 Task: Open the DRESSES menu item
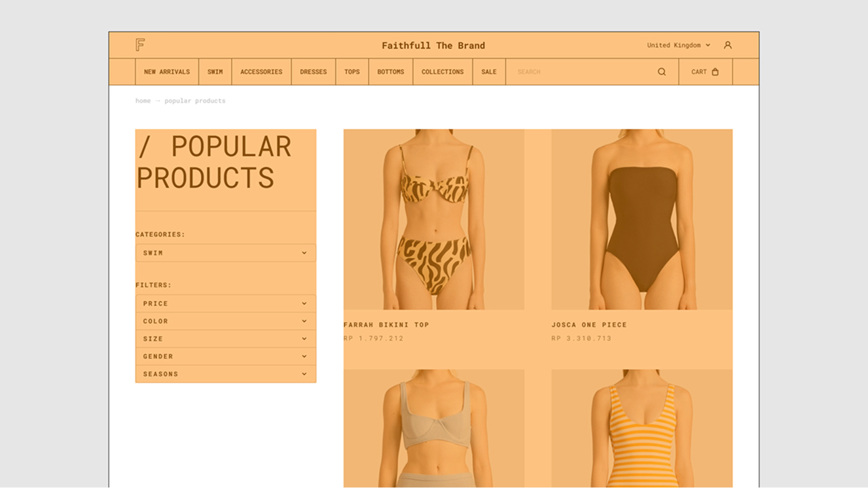pyautogui.click(x=313, y=72)
